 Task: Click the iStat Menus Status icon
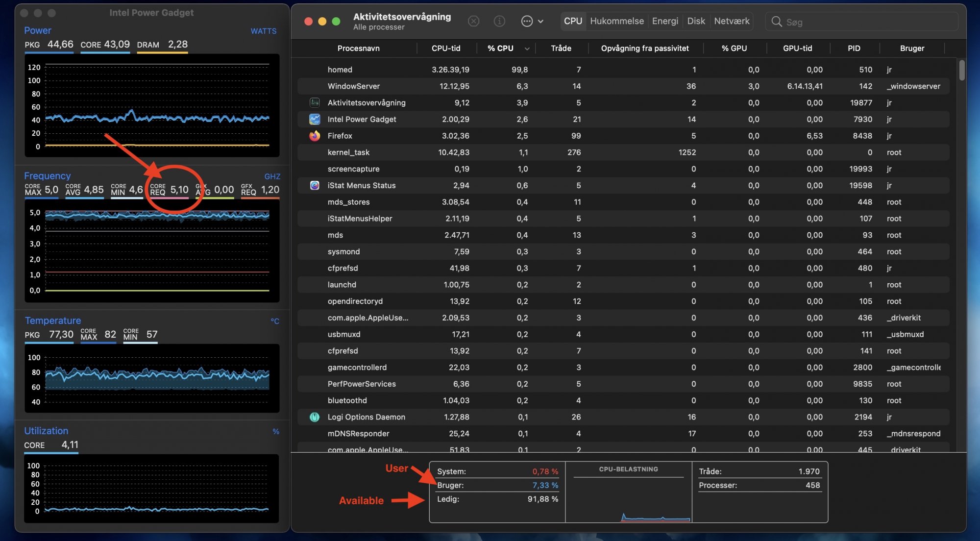click(x=315, y=185)
